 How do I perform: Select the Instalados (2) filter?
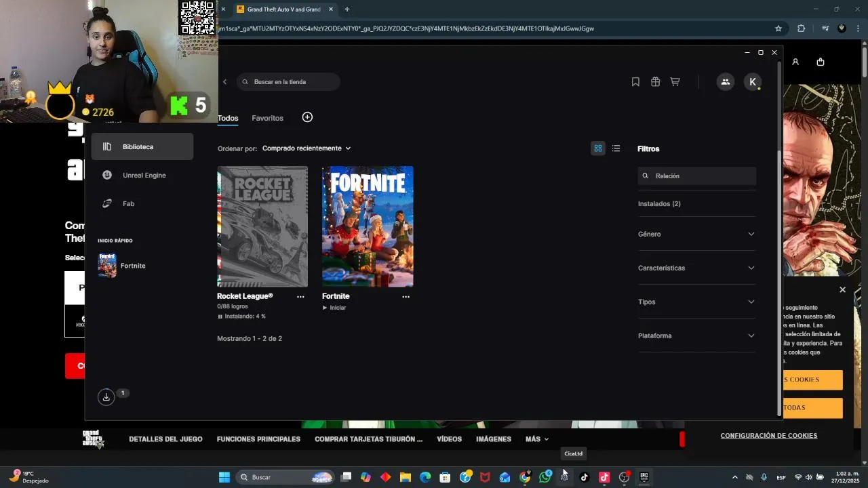click(x=659, y=204)
